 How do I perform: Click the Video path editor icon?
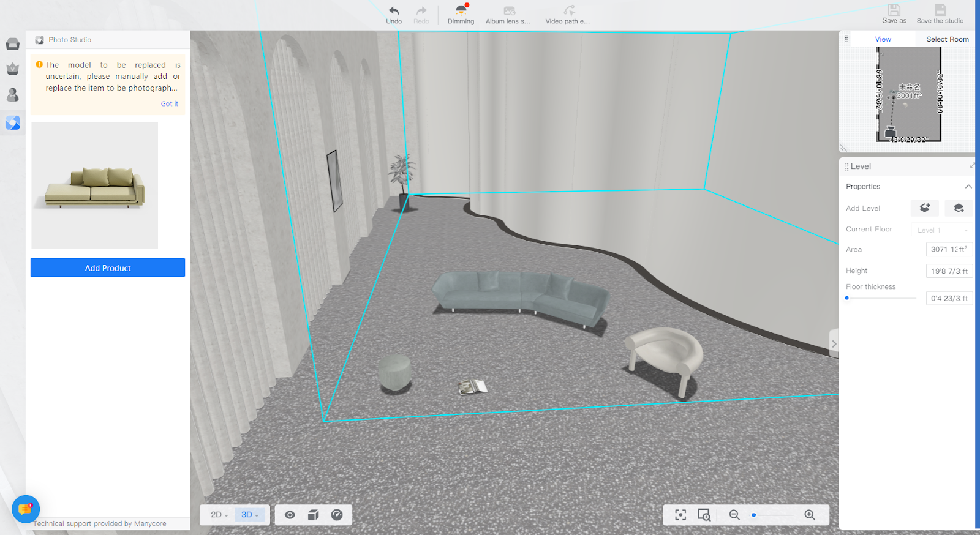569,10
